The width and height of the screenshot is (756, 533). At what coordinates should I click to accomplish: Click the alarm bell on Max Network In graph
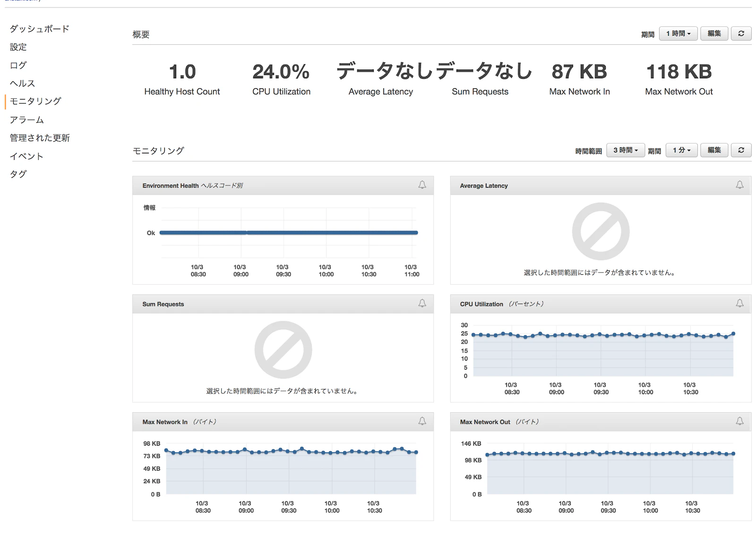pos(422,422)
